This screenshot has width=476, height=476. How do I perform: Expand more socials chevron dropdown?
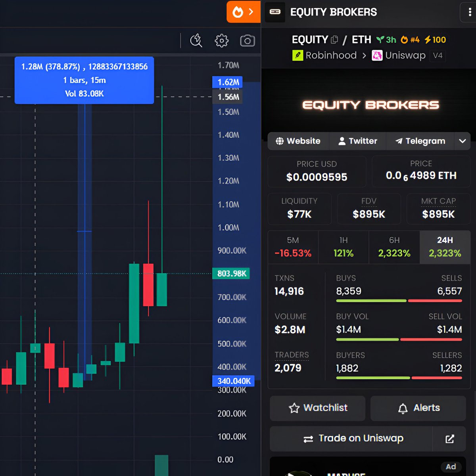click(463, 141)
